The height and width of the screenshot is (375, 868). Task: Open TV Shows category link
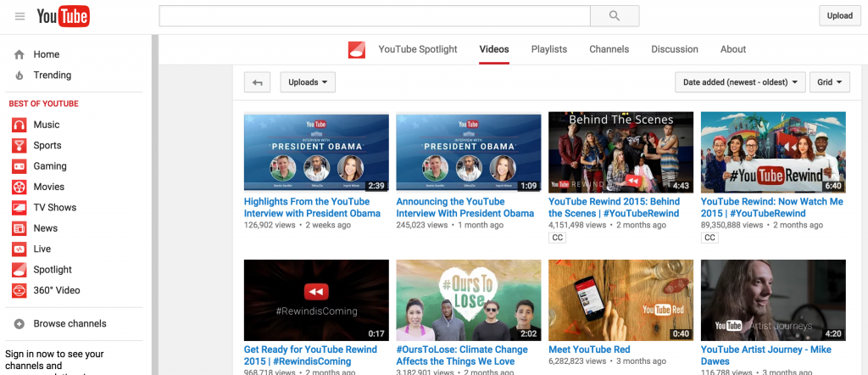pyautogui.click(x=55, y=208)
